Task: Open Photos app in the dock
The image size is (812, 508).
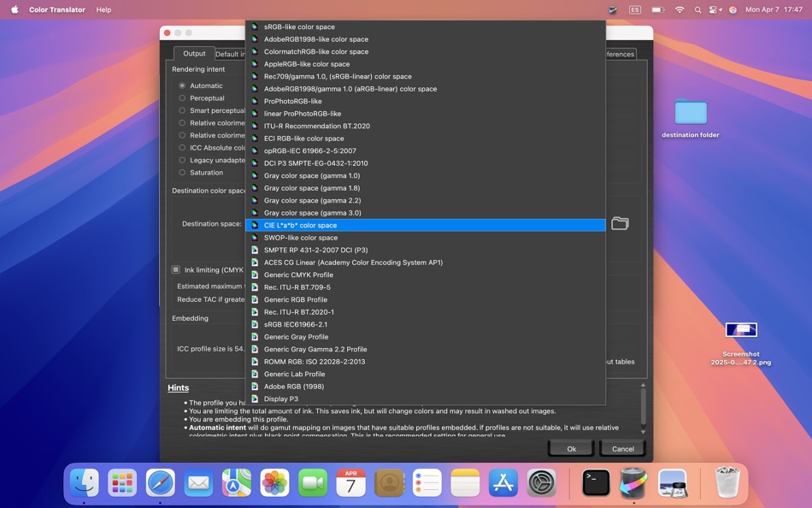Action: click(x=274, y=483)
